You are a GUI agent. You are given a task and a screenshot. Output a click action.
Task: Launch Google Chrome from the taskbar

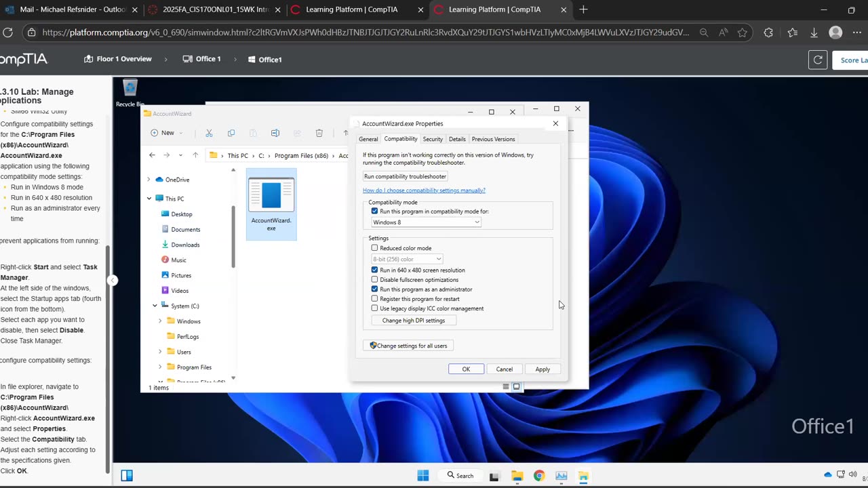click(539, 476)
